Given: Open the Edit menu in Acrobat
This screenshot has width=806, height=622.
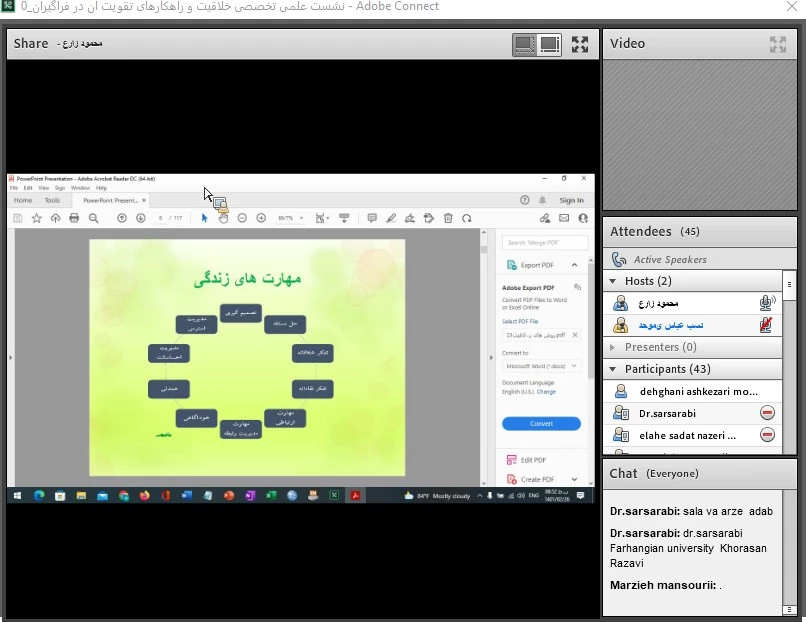Looking at the screenshot, I should [28, 188].
